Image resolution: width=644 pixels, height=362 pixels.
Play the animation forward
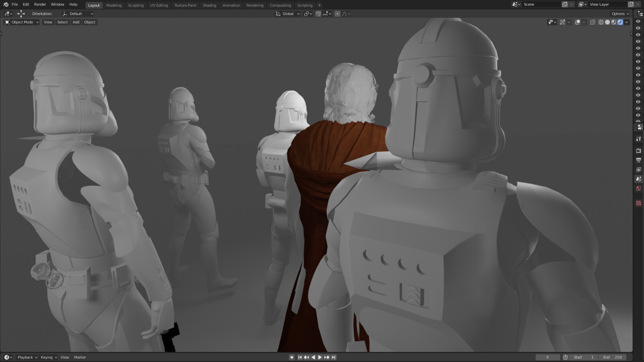pyautogui.click(x=320, y=357)
